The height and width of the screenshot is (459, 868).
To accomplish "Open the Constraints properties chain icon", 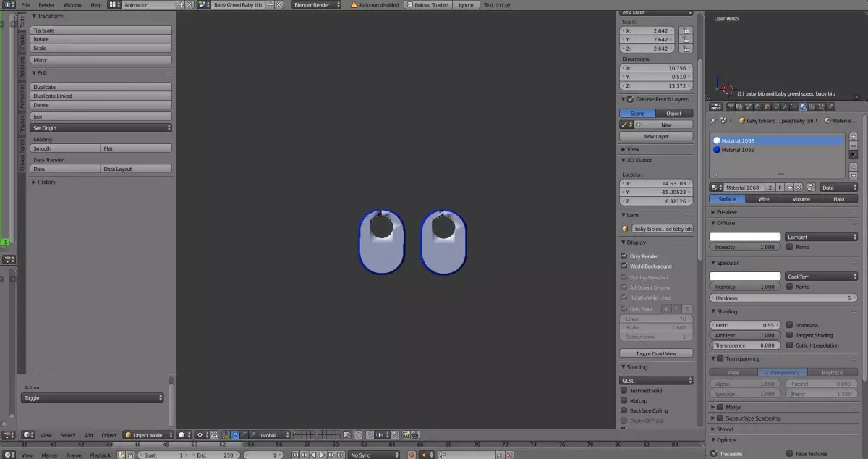I will [x=776, y=106].
